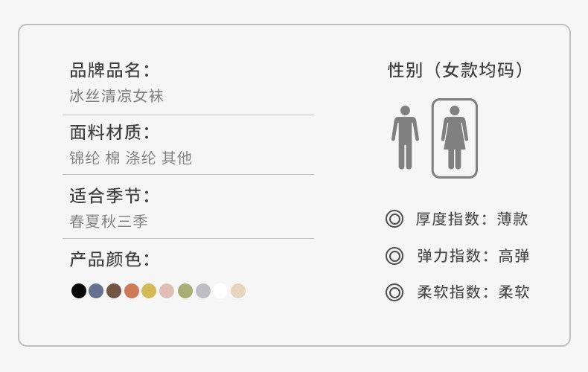
Task: Pick the beige color swatch
Action: 238,291
